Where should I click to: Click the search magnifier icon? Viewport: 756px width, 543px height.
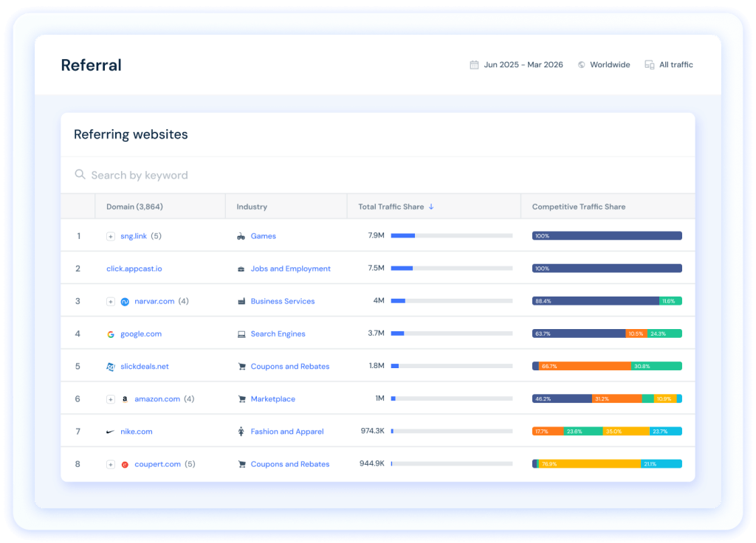[80, 174]
